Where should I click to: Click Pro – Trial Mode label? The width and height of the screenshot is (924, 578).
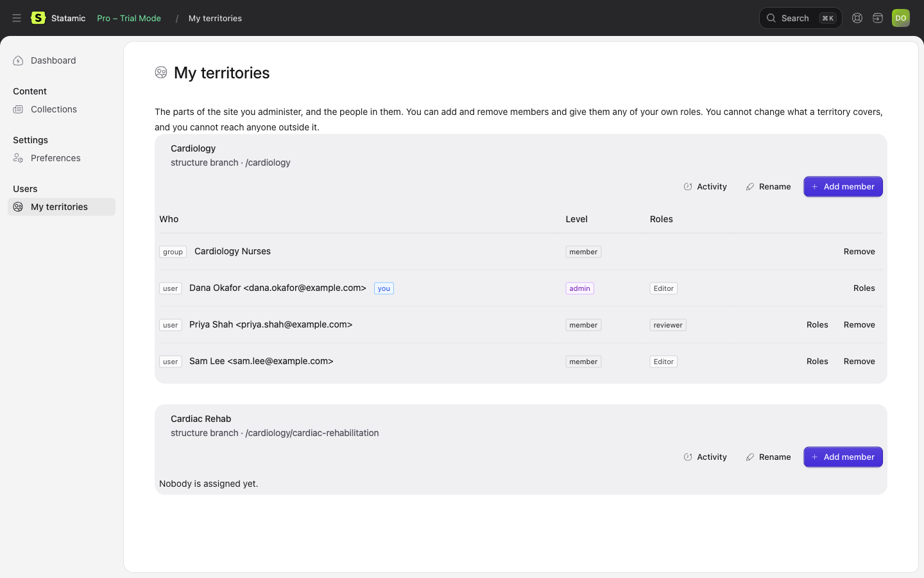(x=129, y=18)
